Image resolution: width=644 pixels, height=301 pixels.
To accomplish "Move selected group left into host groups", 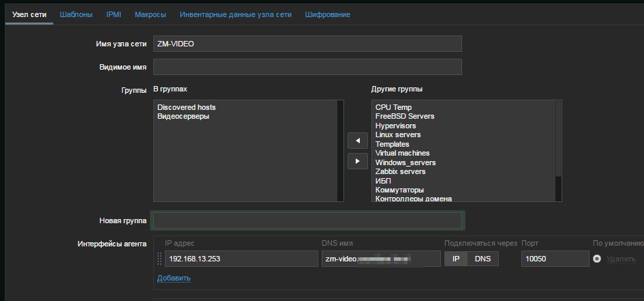I will tap(357, 141).
